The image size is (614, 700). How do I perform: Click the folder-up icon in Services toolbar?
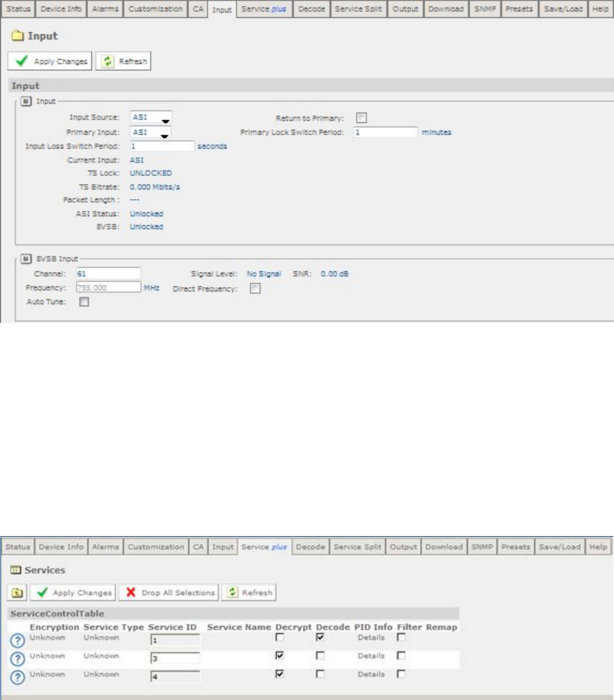[17, 593]
